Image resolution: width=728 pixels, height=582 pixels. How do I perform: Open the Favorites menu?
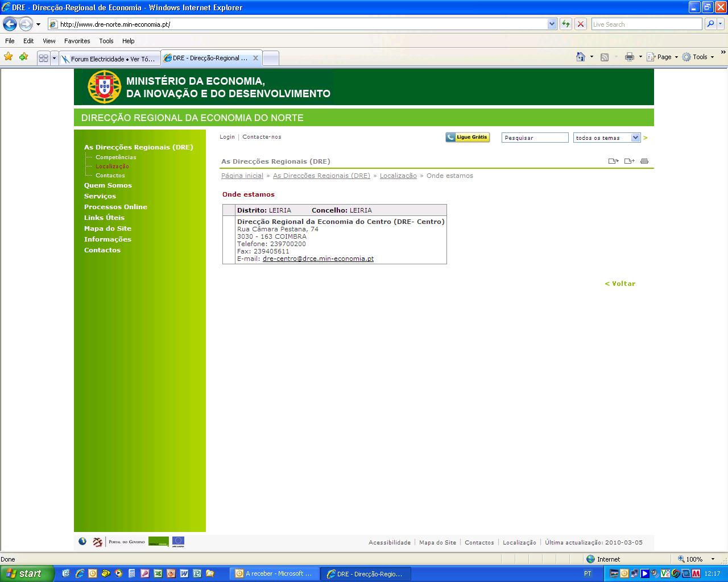click(x=77, y=41)
